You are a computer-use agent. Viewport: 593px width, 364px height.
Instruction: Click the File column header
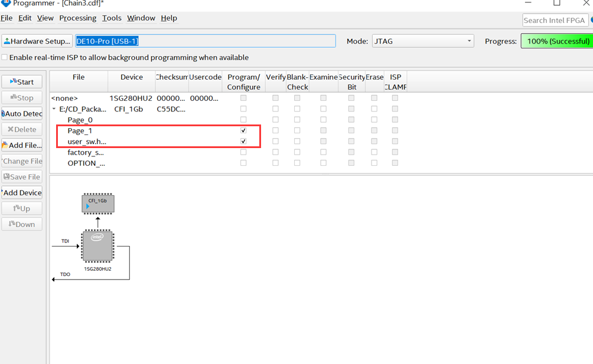(79, 81)
